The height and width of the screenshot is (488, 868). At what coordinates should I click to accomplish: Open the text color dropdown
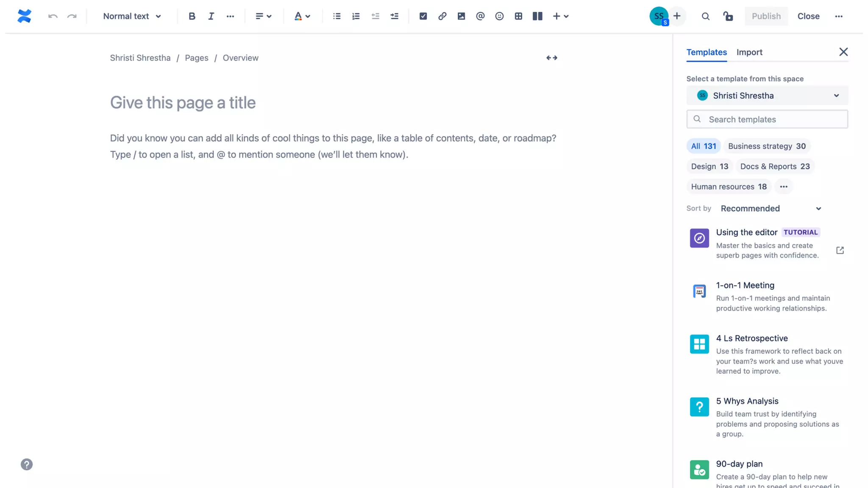click(302, 16)
